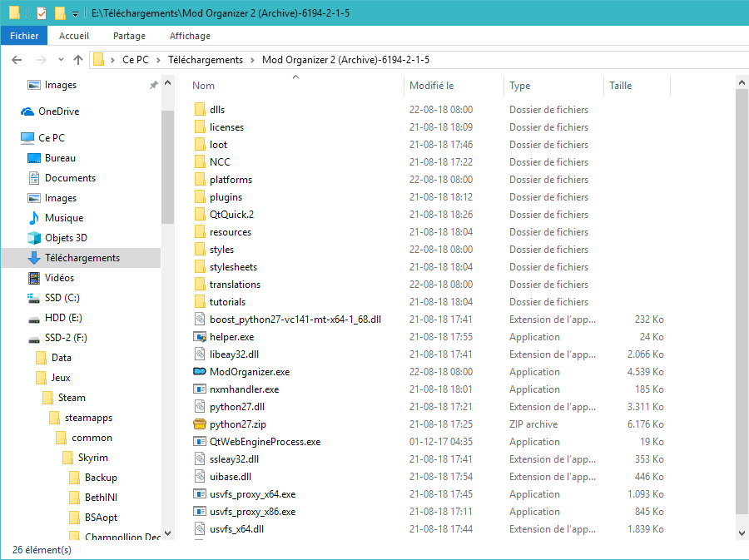Click the Properties quick access toolbar icon
The width and height of the screenshot is (749, 560).
coord(42,12)
